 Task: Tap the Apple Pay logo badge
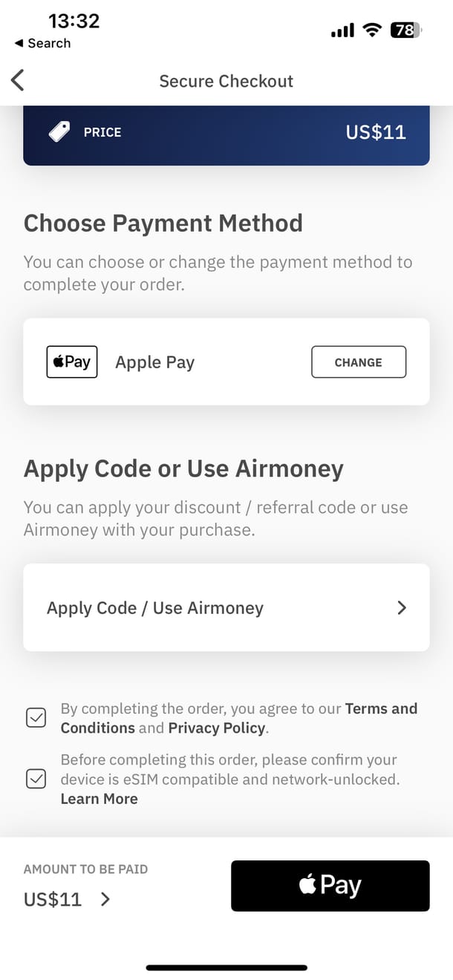[72, 362]
